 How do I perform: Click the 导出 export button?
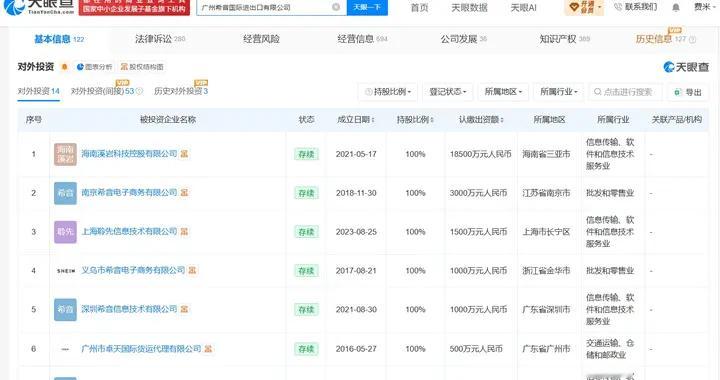[x=688, y=92]
